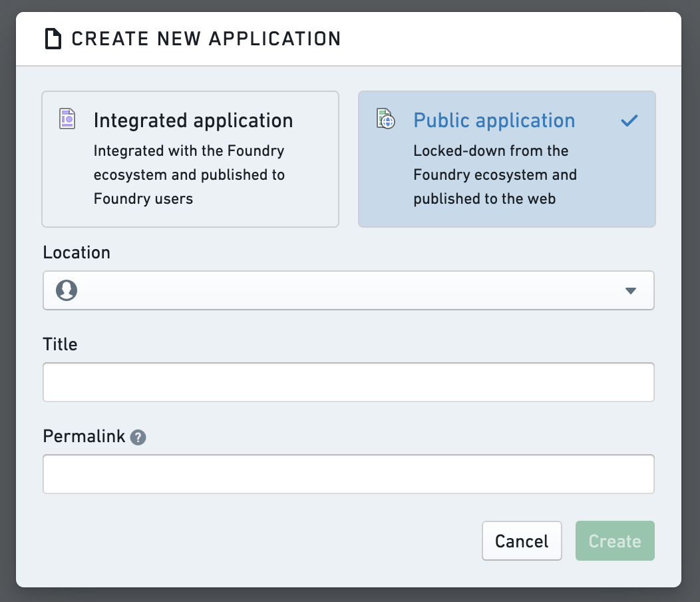The image size is (700, 602).
Task: Focus the Title input field
Action: tap(349, 382)
